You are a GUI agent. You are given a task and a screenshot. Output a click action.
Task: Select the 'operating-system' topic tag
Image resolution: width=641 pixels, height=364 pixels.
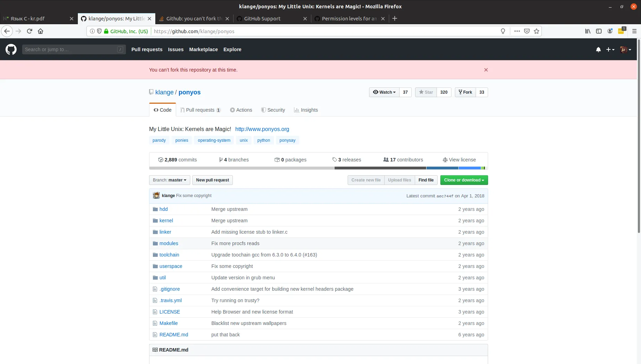click(214, 140)
